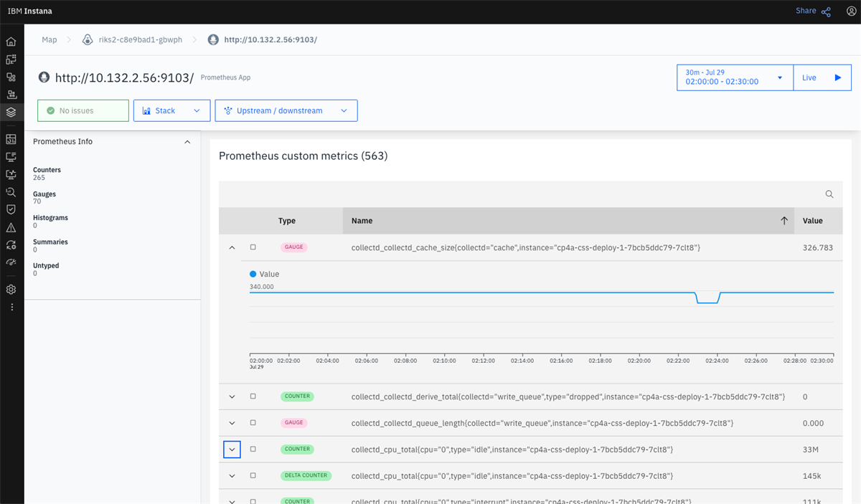The image size is (861, 504).
Task: Click the search magnifier above metrics table
Action: click(829, 194)
